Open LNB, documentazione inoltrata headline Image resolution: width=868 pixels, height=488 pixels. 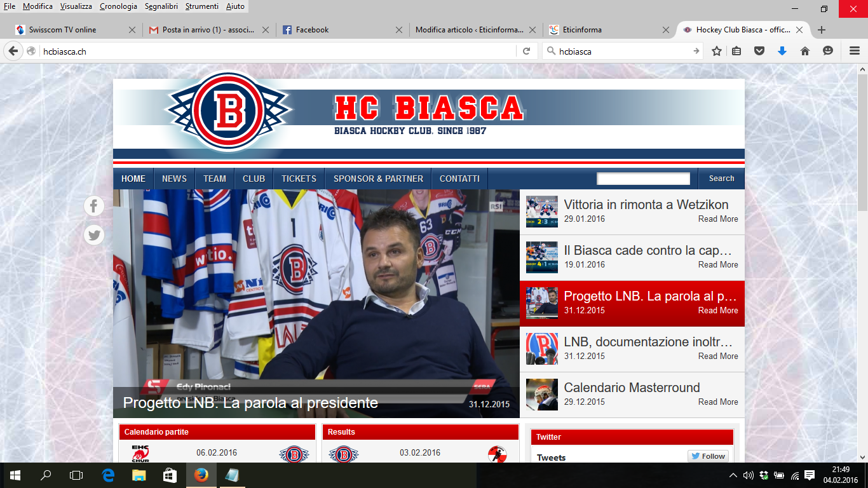648,342
